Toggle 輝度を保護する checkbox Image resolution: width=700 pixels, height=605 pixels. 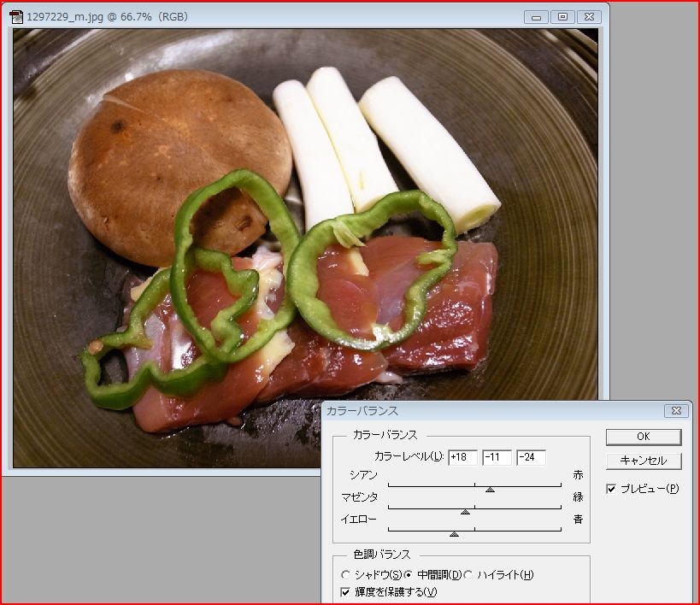[345, 592]
